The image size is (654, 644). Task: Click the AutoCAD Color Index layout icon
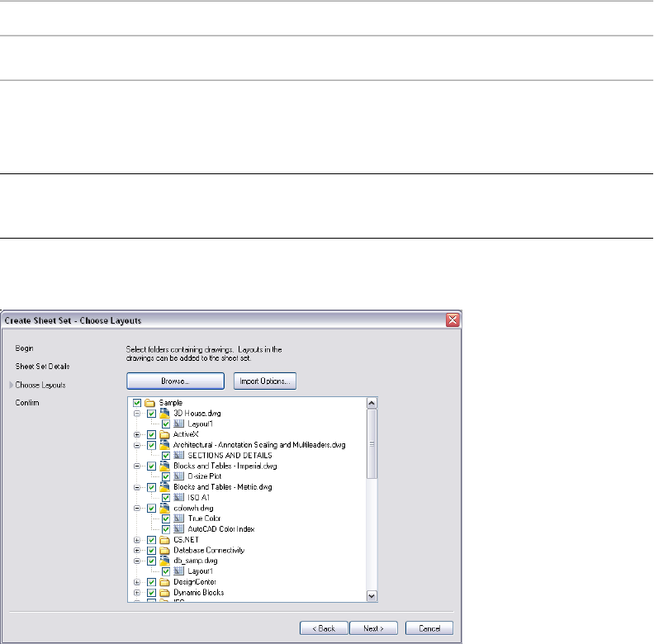(178, 529)
